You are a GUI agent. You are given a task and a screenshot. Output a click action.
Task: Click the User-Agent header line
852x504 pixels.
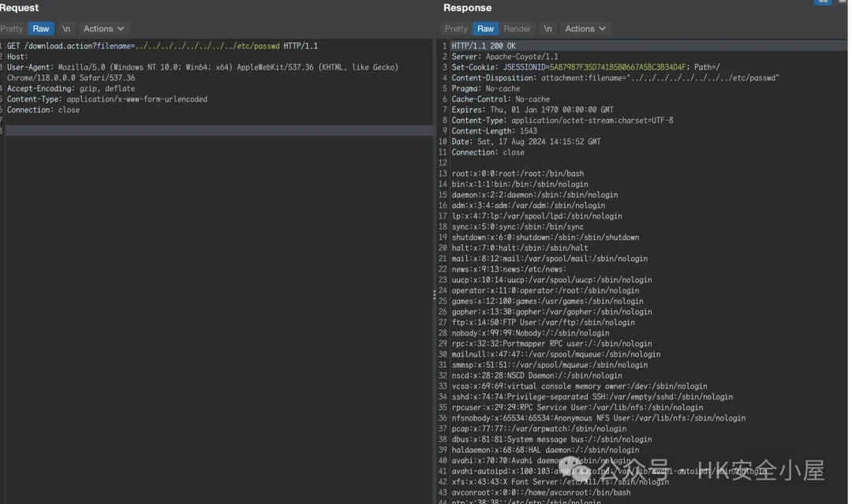203,73
